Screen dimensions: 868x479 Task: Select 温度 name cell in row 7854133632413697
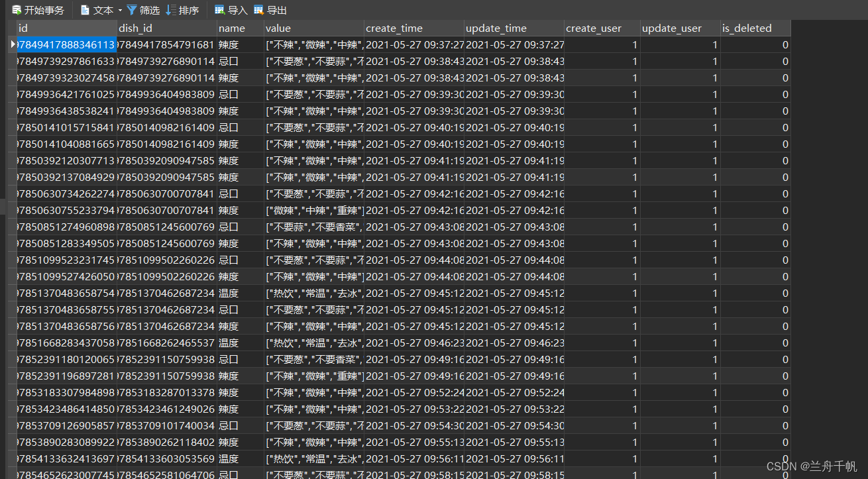coord(240,458)
